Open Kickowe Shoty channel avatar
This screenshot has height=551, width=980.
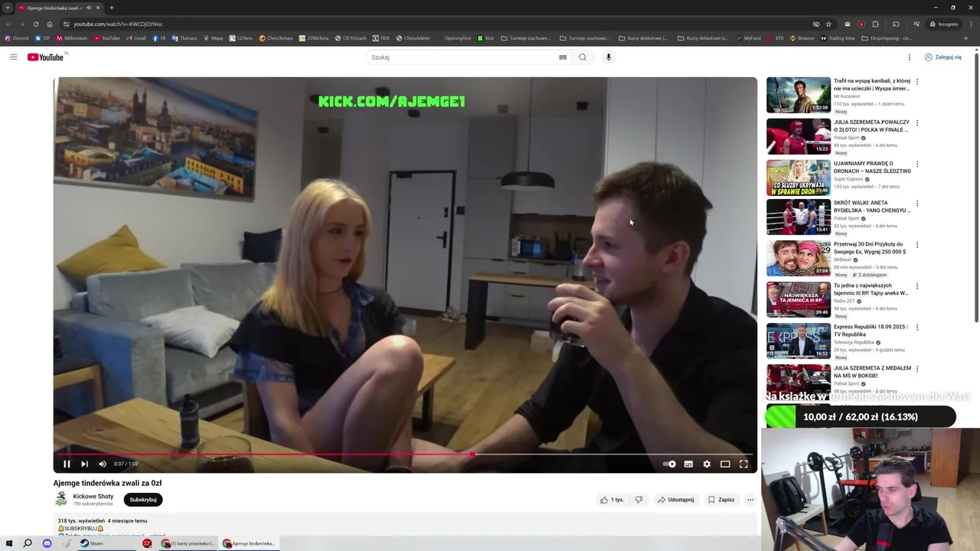click(x=60, y=500)
